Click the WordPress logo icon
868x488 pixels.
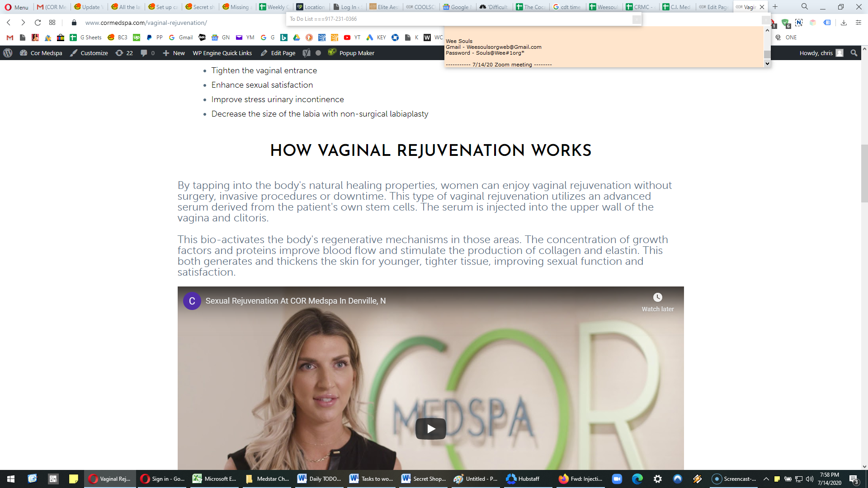pos(8,53)
